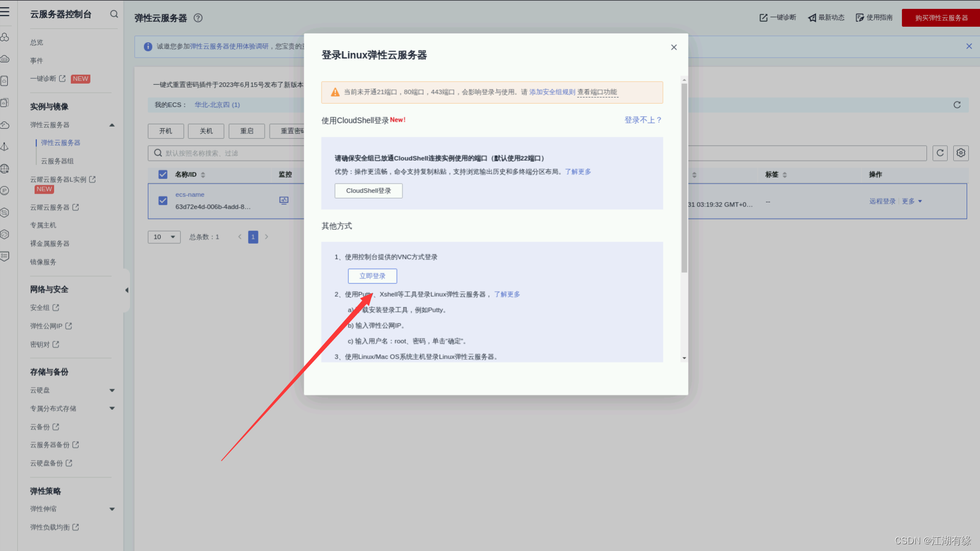Open 使用指南 guide icon

860,18
